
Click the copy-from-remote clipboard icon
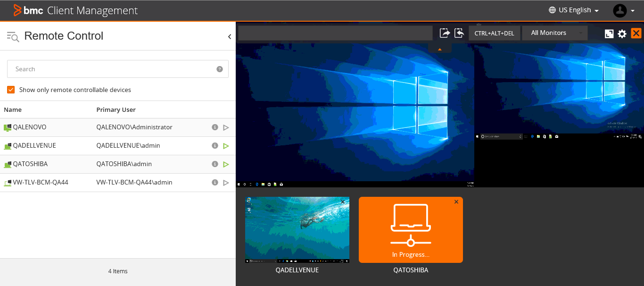coord(459,33)
